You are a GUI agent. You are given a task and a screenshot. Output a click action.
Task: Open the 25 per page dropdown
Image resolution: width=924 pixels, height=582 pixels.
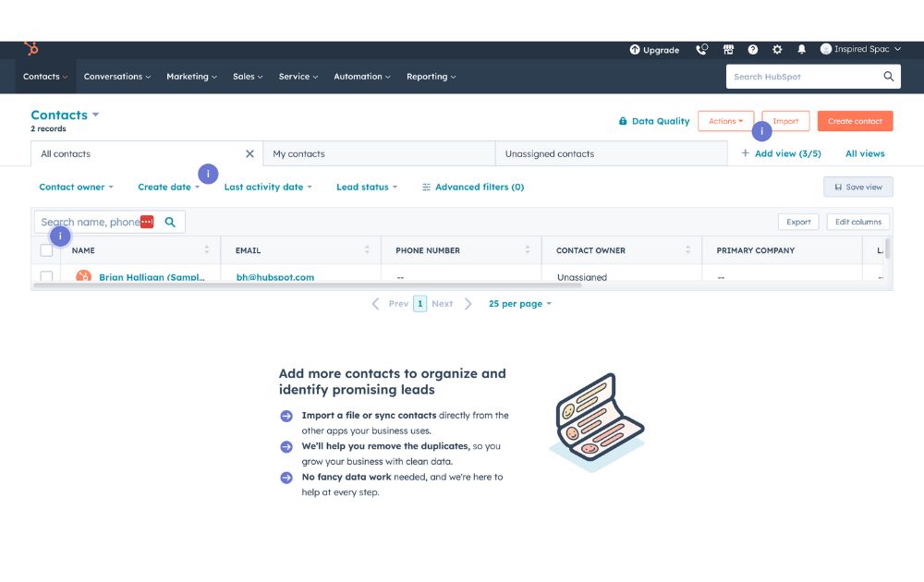[519, 304]
